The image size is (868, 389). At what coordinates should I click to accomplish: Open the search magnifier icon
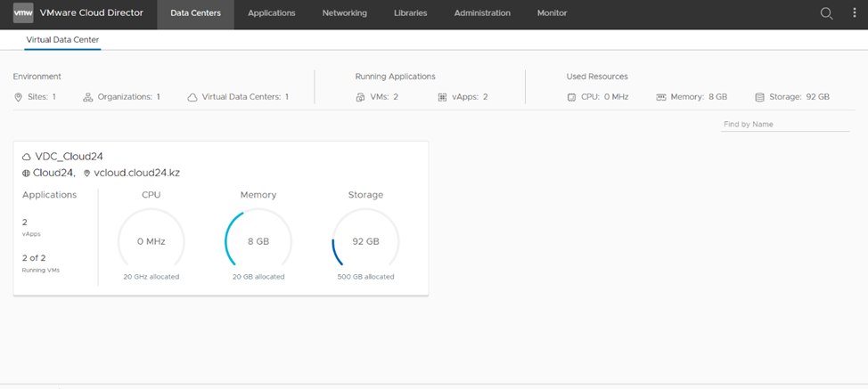point(826,13)
